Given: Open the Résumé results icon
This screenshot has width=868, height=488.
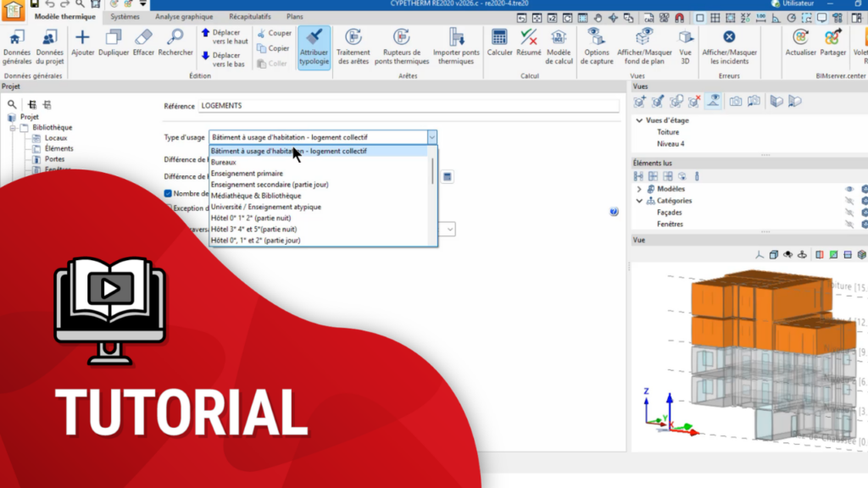Looking at the screenshot, I should tap(529, 38).
